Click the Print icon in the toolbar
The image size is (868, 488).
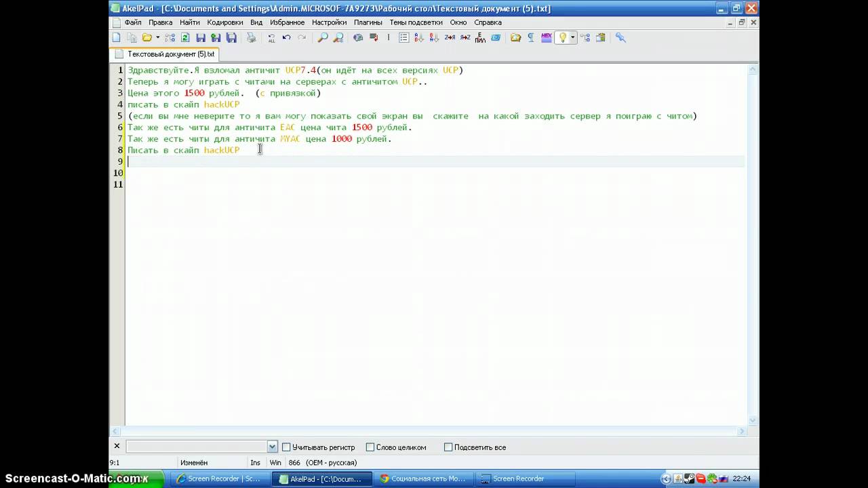pos(251,38)
